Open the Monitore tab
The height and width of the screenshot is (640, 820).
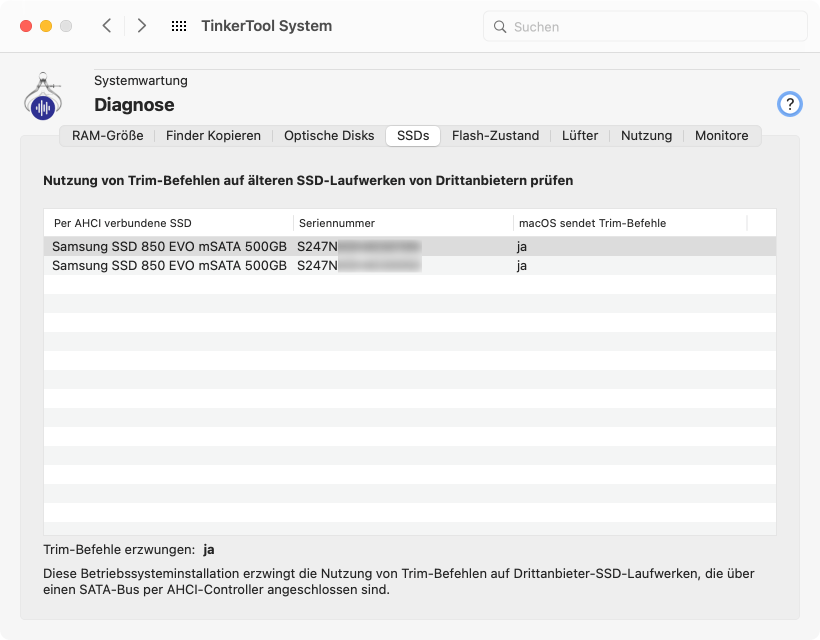tap(721, 135)
